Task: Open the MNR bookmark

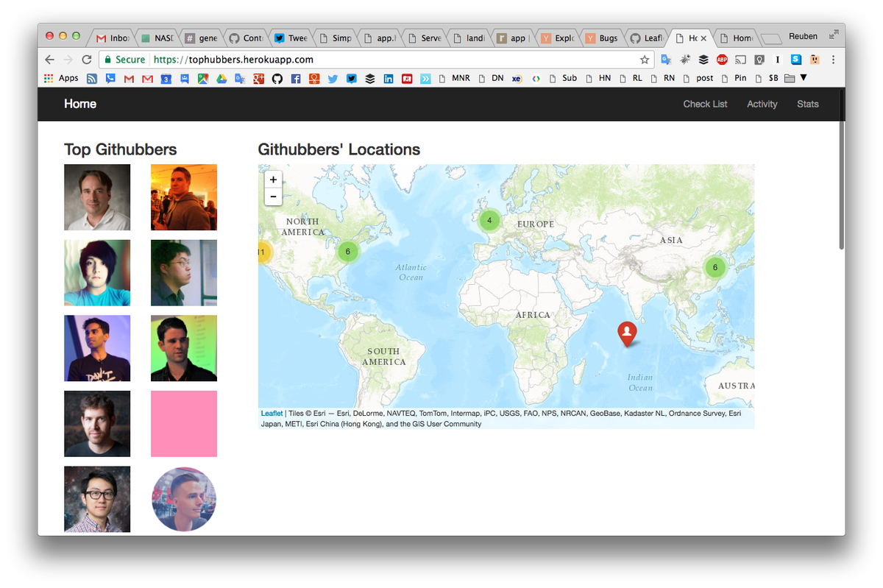Action: pos(453,78)
